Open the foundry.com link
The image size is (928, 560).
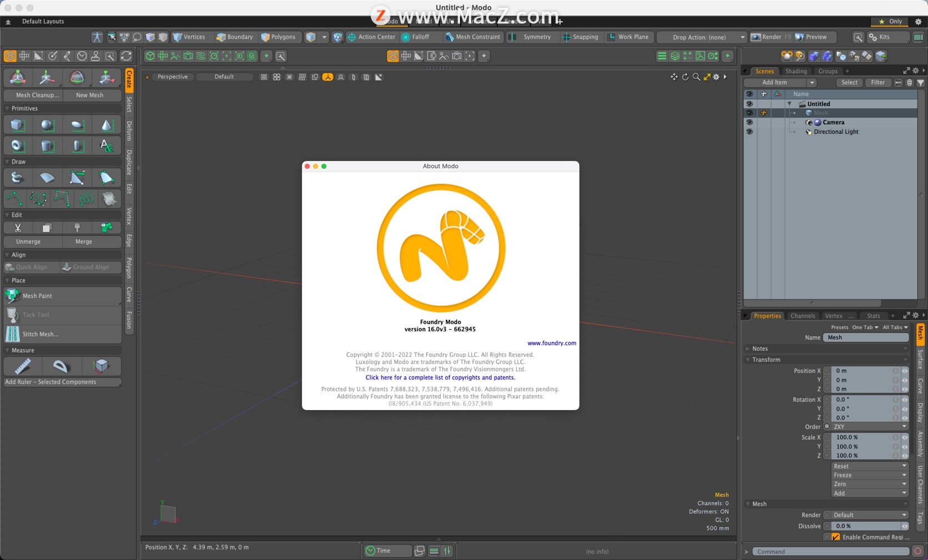click(x=551, y=343)
